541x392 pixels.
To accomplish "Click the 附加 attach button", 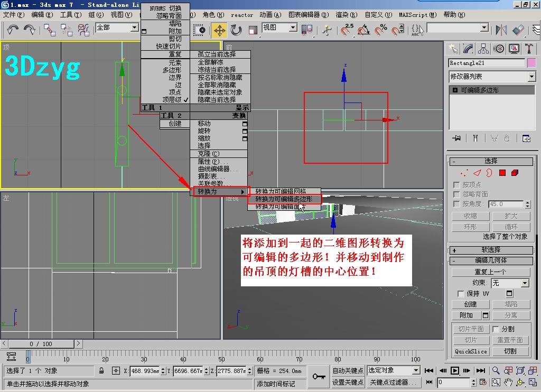I will (x=466, y=315).
